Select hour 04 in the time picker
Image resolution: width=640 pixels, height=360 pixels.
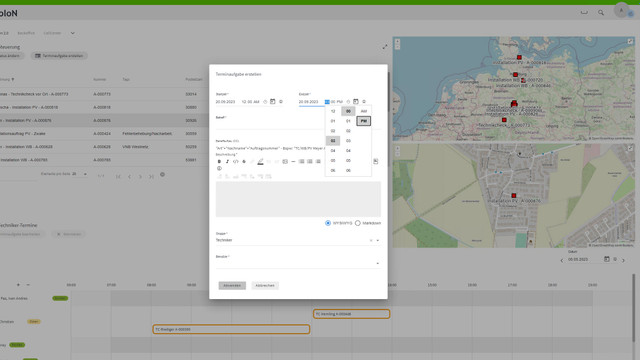click(333, 151)
